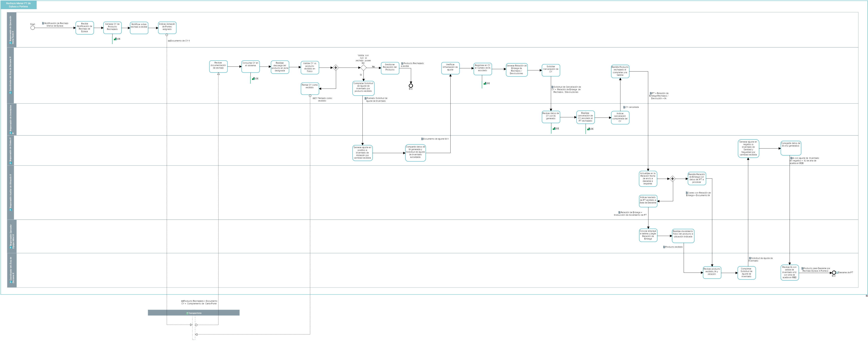Select task Compartir datos de IA generada
This screenshot has height=342, width=868.
pos(415,153)
